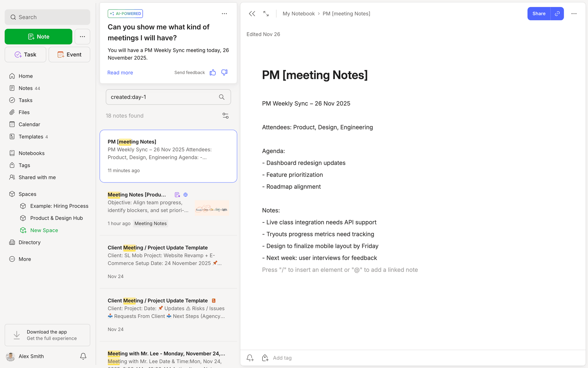588x368 pixels.
Task: Open notifications bell near Alex Smith
Action: point(83,356)
